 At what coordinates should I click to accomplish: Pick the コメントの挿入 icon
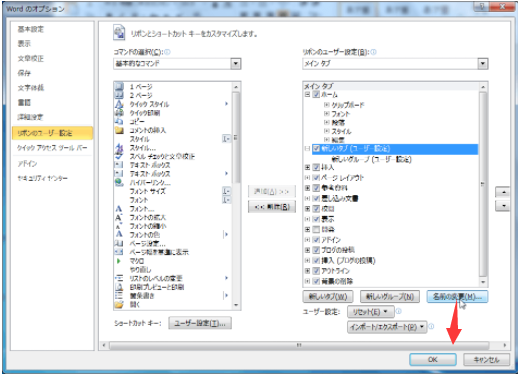tap(119, 130)
